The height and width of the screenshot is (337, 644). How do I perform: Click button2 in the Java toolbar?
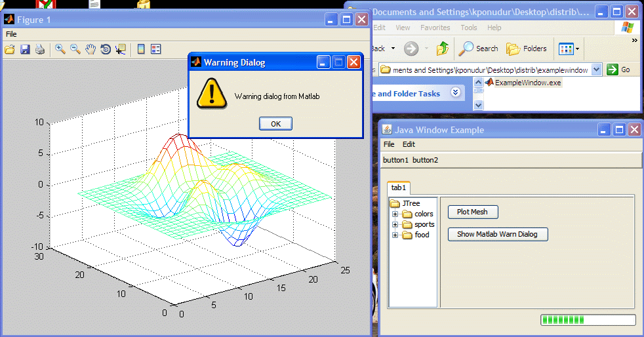tap(425, 160)
